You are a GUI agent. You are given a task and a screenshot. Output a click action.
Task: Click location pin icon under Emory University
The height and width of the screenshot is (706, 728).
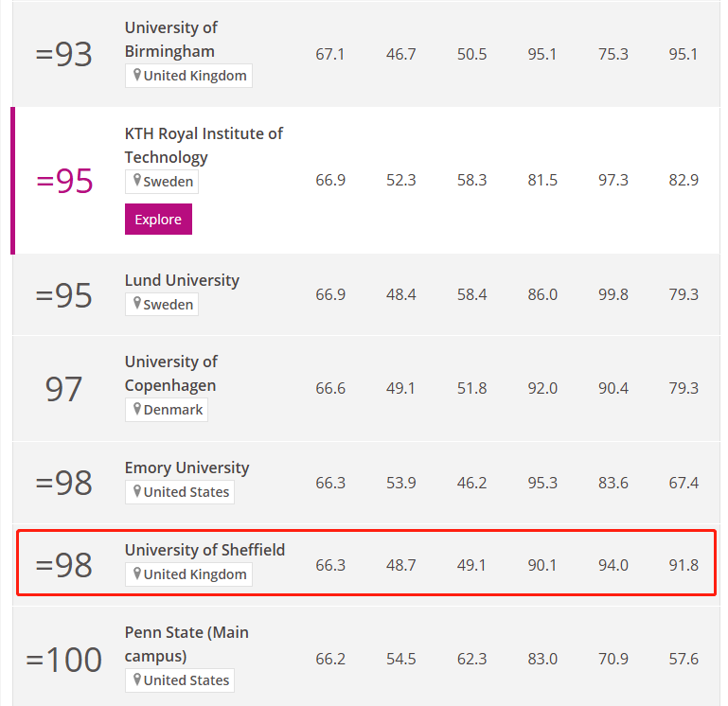pos(137,491)
